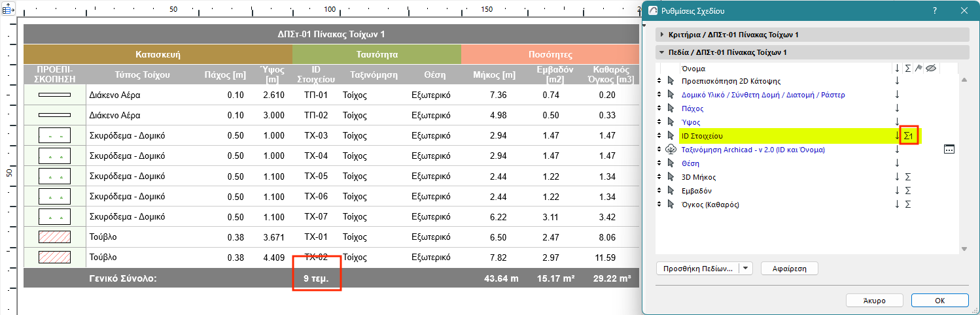980x315 pixels.
Task: Click the sort-arrow column header icon
Action: [897, 68]
